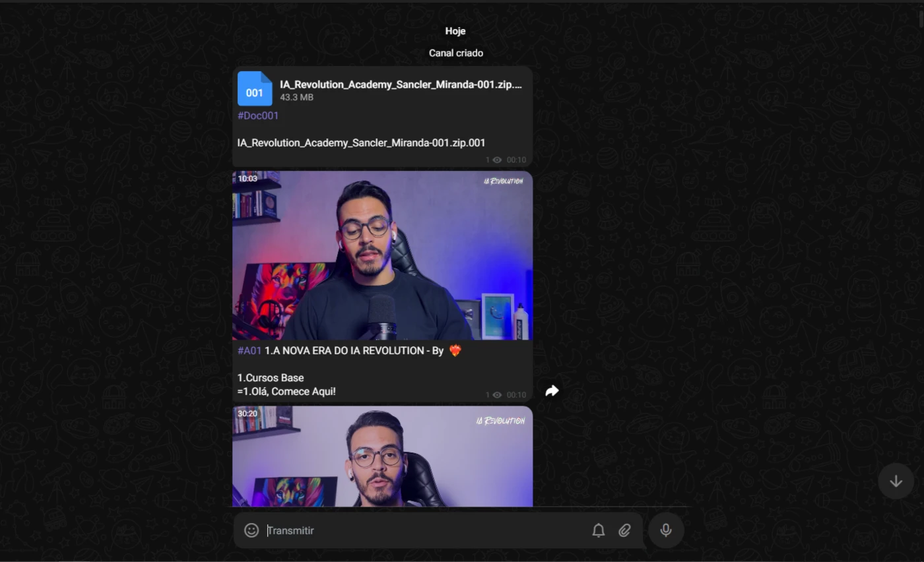
Task: Click the Canal criado service message
Action: point(456,53)
